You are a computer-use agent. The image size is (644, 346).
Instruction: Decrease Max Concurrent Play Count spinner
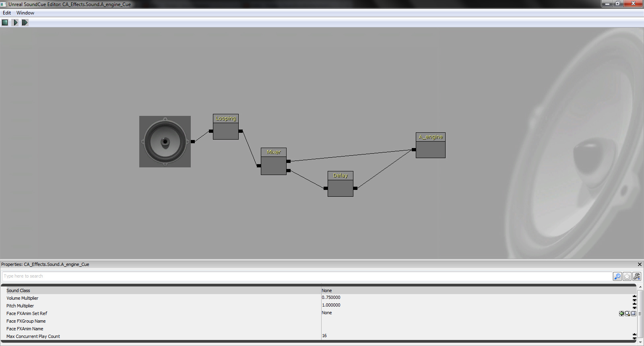[634, 338]
